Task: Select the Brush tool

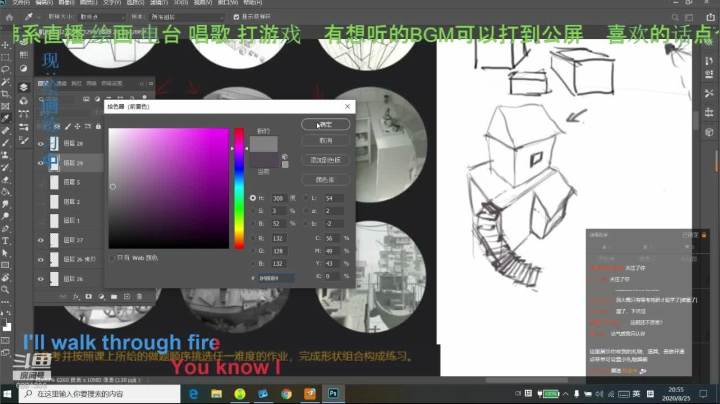Action: pos(6,143)
